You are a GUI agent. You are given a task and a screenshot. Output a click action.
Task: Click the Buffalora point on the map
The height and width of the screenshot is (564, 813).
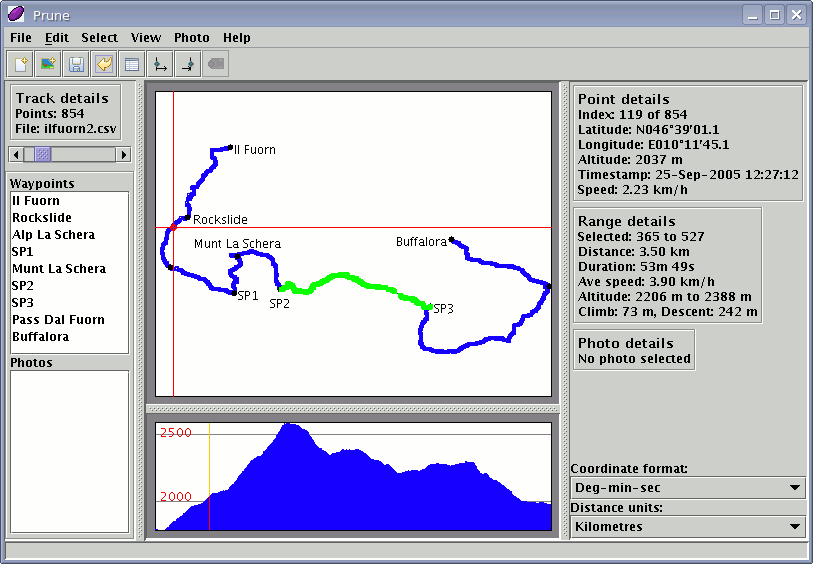tap(452, 239)
